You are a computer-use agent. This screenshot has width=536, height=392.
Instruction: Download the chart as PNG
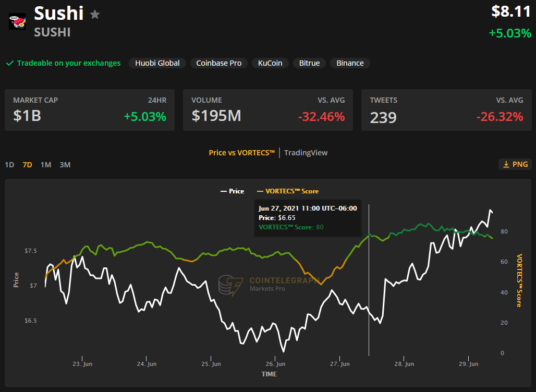515,164
